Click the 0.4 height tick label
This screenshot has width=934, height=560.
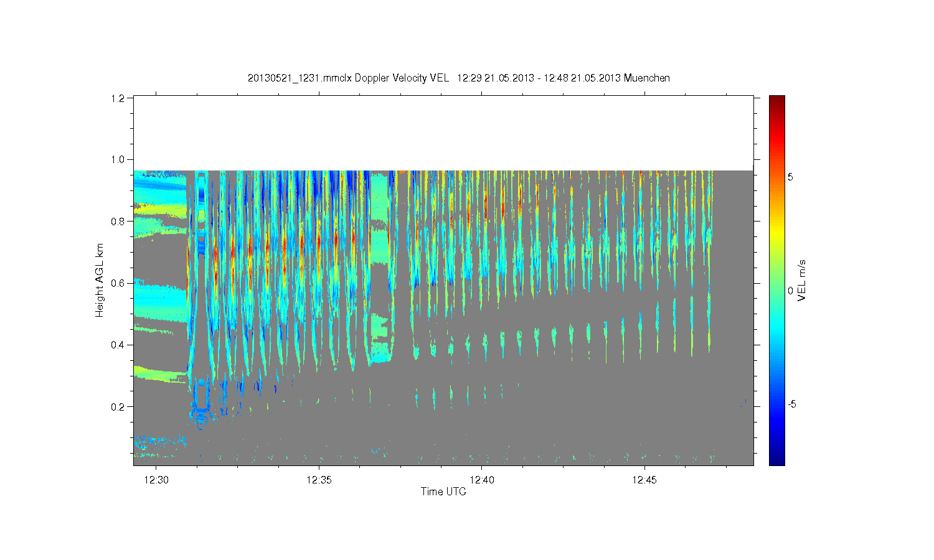(118, 345)
